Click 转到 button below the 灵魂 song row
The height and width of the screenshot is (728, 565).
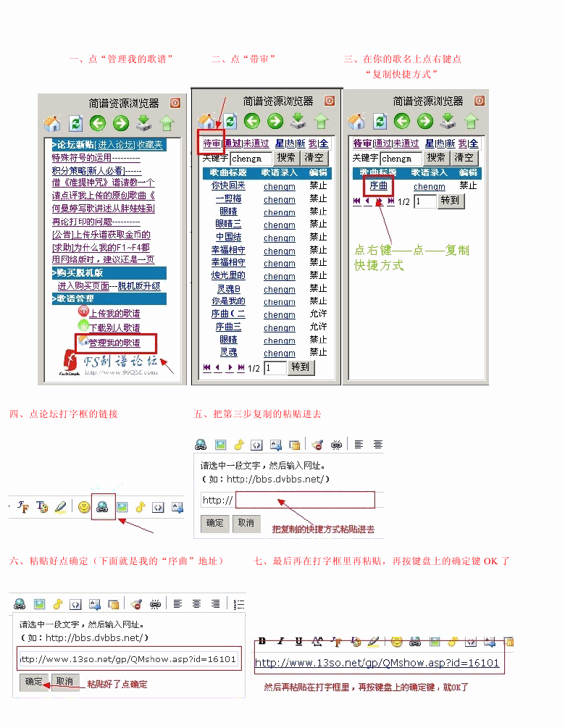pyautogui.click(x=301, y=367)
